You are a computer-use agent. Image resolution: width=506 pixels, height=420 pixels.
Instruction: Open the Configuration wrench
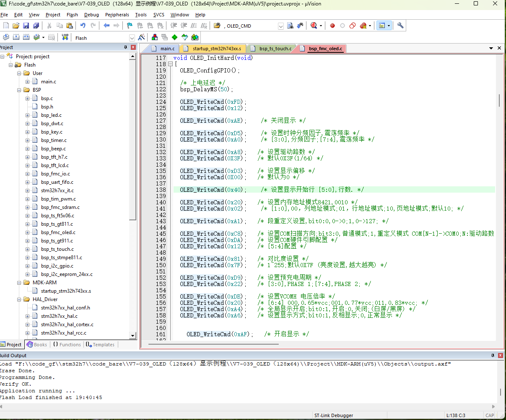[400, 26]
